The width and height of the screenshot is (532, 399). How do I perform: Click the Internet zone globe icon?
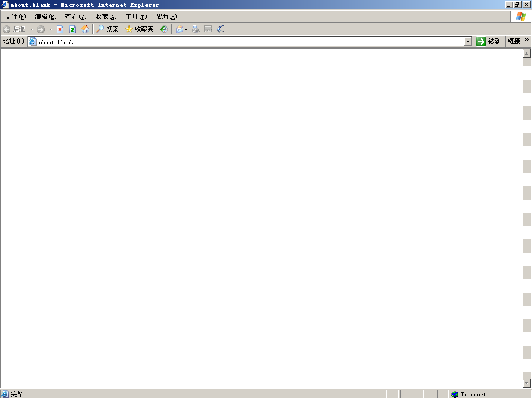455,394
